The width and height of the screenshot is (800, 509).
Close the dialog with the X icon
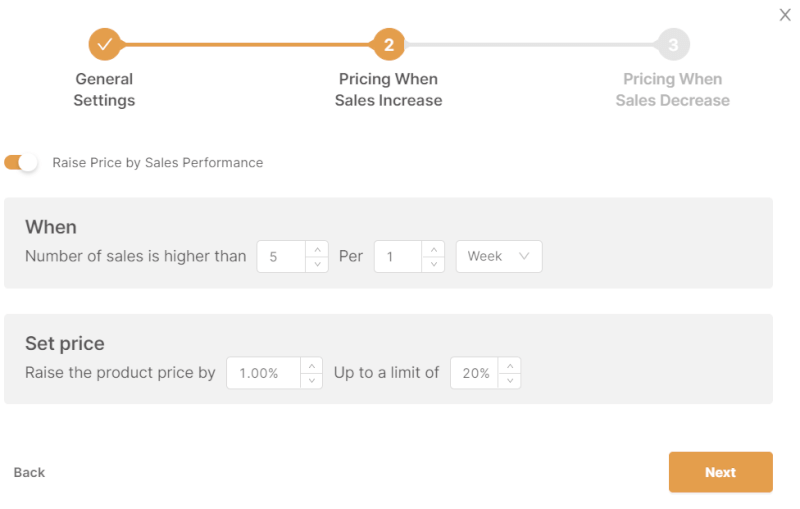click(785, 15)
